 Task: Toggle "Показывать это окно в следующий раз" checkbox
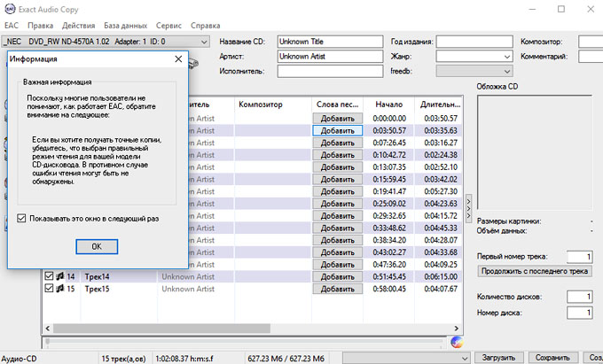22,218
